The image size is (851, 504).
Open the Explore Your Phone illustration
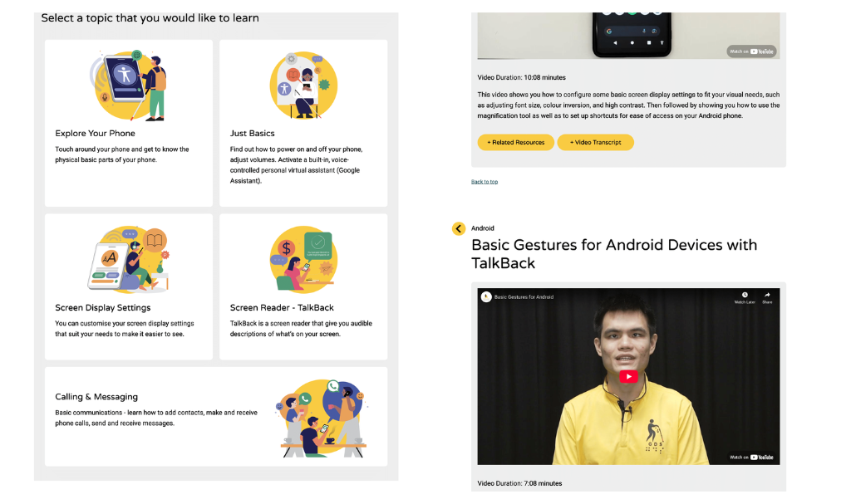click(x=130, y=86)
